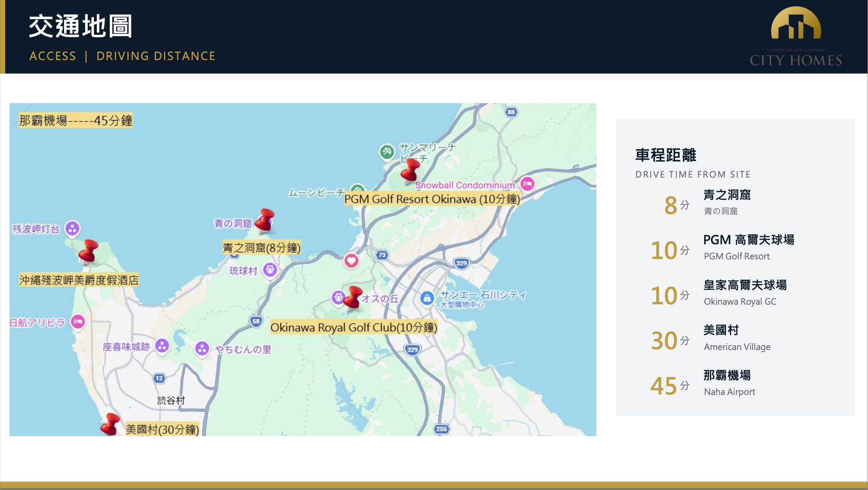Select the 車程距離 panel heading
The width and height of the screenshot is (868, 490).
(666, 155)
